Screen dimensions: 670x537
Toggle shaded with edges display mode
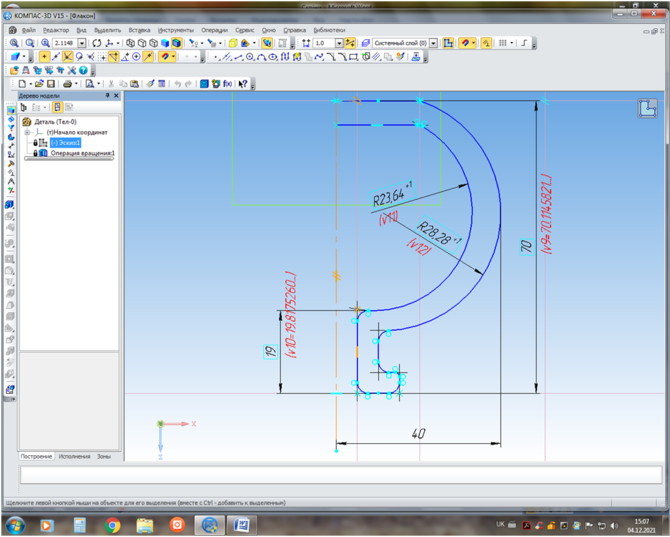(176, 43)
